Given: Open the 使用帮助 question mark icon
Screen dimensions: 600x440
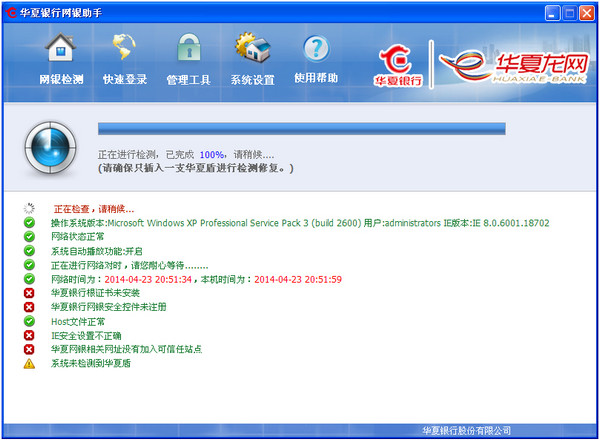Looking at the screenshot, I should click(x=316, y=49).
